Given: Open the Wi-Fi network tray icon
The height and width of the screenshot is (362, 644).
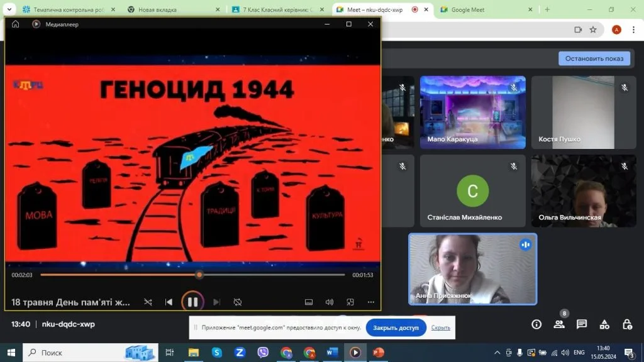Looking at the screenshot, I should tap(555, 353).
